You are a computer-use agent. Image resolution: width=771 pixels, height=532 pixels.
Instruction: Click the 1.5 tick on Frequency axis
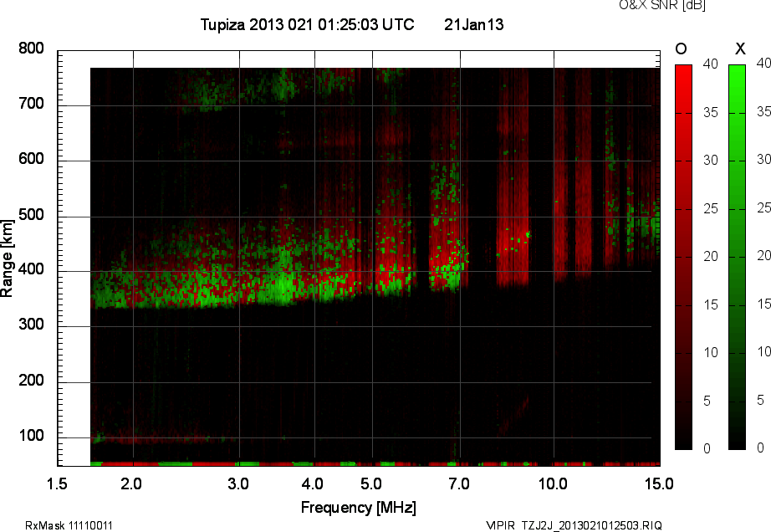click(57, 483)
